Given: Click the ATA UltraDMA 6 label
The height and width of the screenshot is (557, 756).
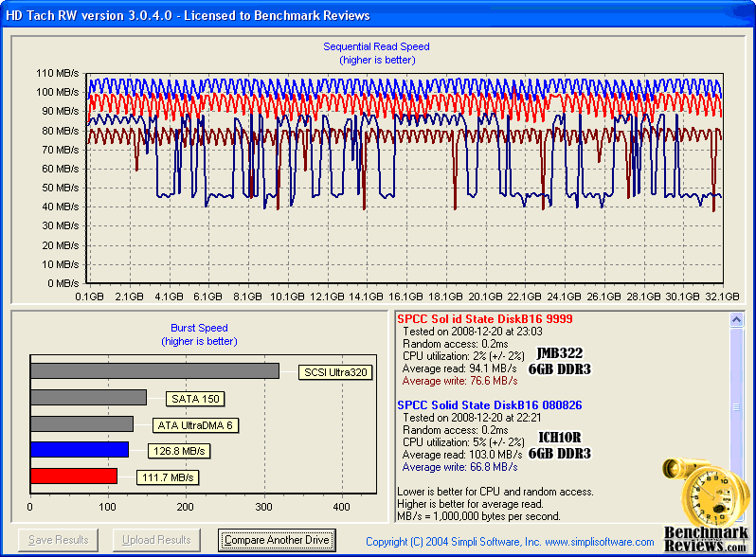Looking at the screenshot, I should pyautogui.click(x=195, y=425).
